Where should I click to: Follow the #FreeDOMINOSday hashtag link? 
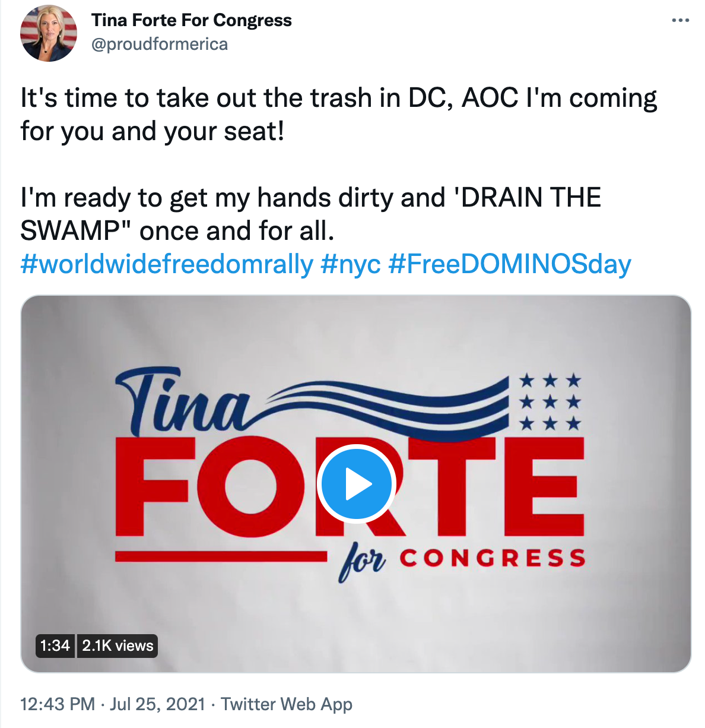click(510, 264)
